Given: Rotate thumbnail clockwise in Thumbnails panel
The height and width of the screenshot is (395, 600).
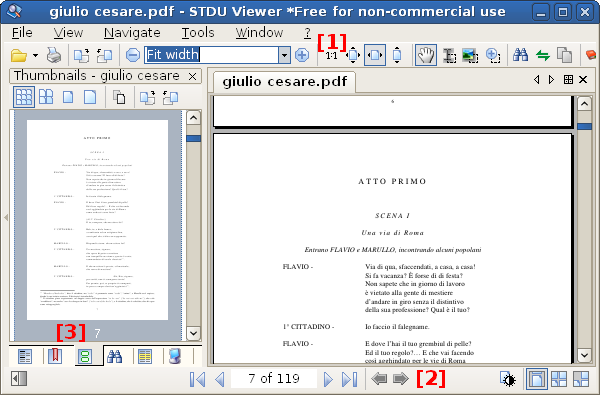Looking at the screenshot, I should 147,97.
